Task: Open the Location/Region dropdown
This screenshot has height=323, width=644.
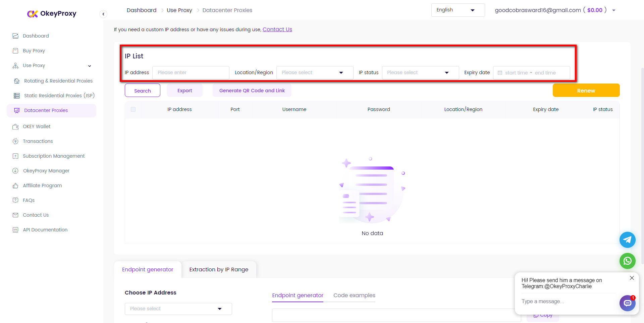Action: [x=314, y=72]
